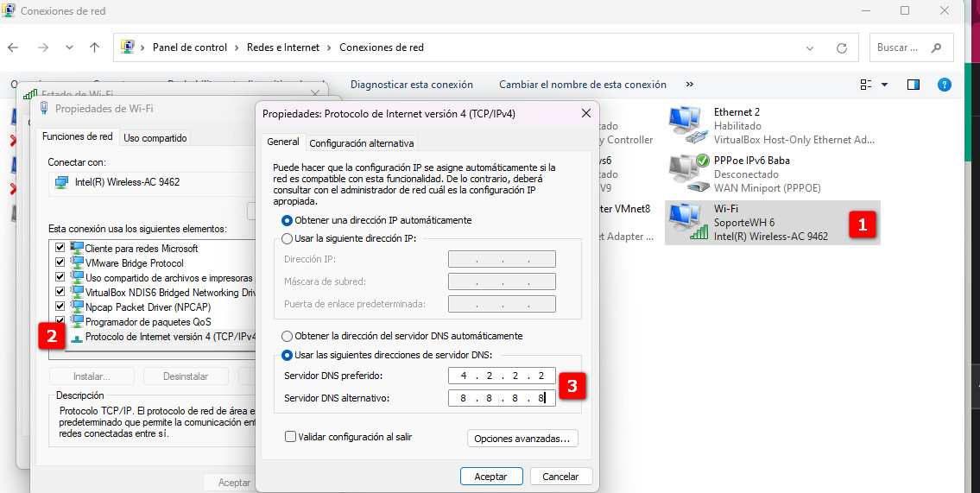Expand the address bar history dropdown
The width and height of the screenshot is (980, 493).
[810, 48]
